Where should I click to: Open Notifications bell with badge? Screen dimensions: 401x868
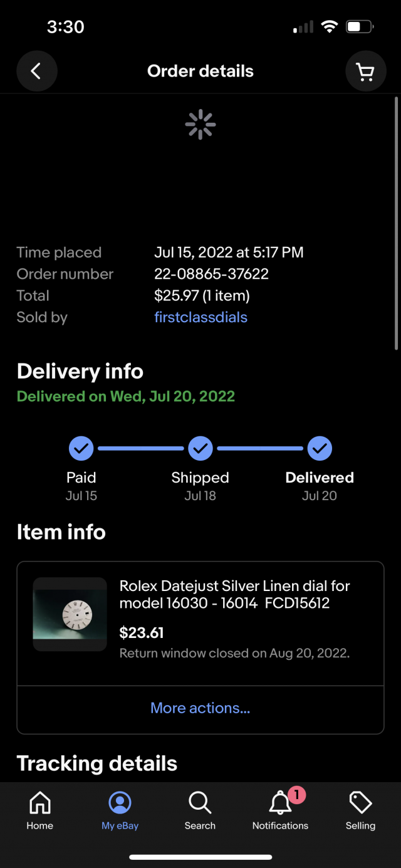point(280,810)
